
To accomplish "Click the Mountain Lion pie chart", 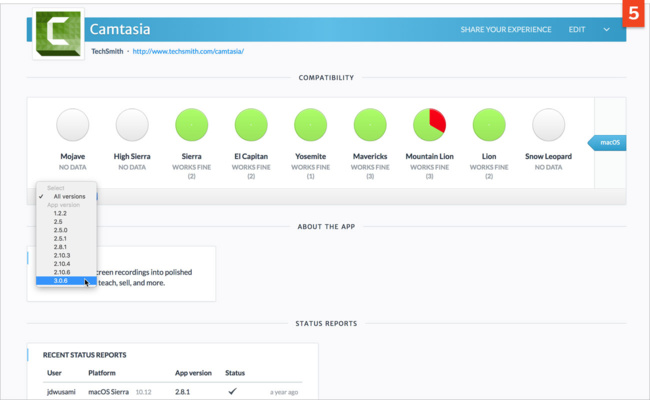I will (x=429, y=125).
